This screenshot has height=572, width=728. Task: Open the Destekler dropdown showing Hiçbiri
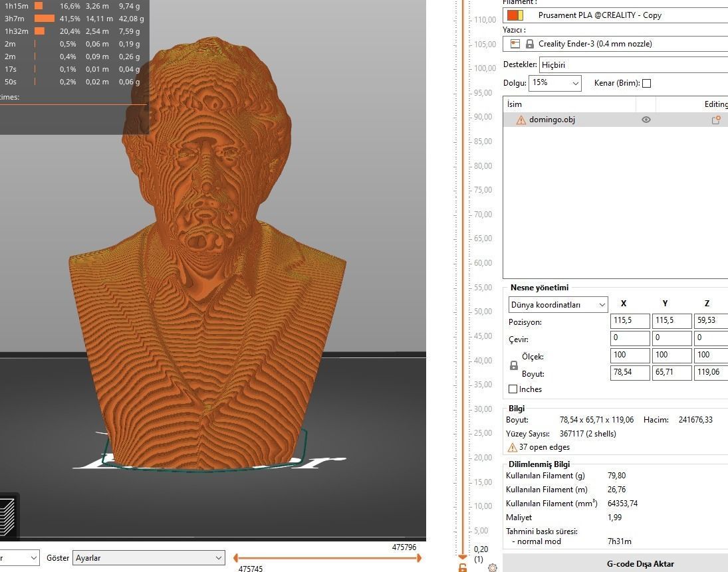tap(634, 64)
